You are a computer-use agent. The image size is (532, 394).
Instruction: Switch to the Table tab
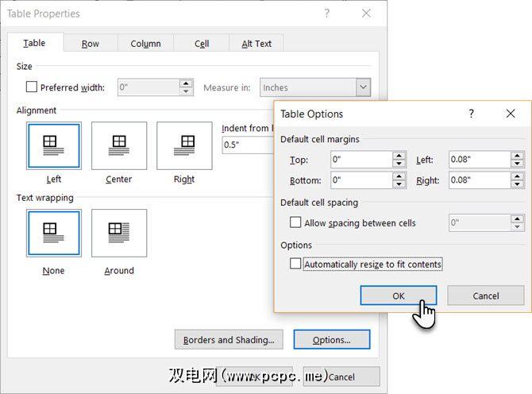tap(35, 43)
